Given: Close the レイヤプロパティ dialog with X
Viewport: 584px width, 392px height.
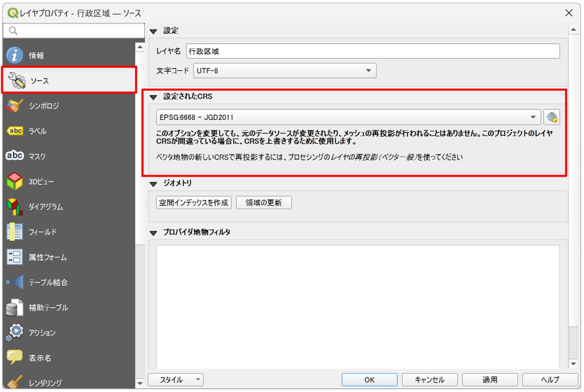Looking at the screenshot, I should point(569,13).
